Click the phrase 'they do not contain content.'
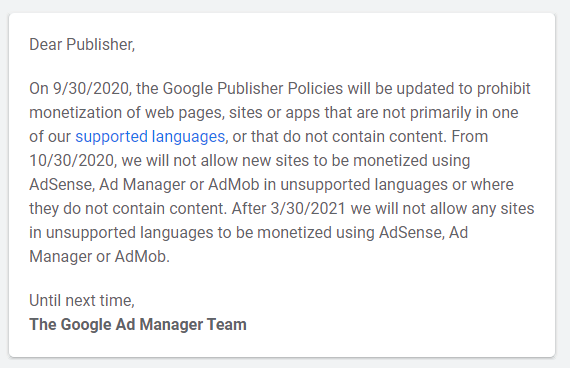570x368 pixels. (128, 209)
